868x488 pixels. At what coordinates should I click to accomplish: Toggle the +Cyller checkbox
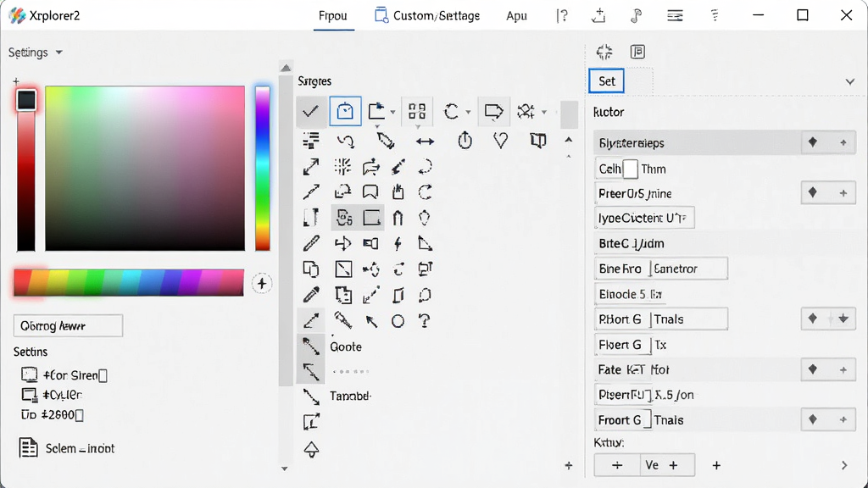click(30, 395)
